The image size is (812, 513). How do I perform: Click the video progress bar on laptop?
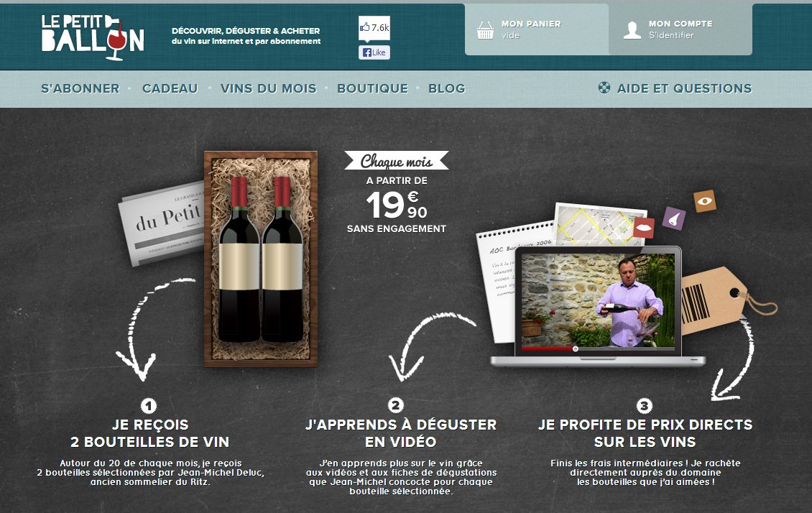click(598, 349)
